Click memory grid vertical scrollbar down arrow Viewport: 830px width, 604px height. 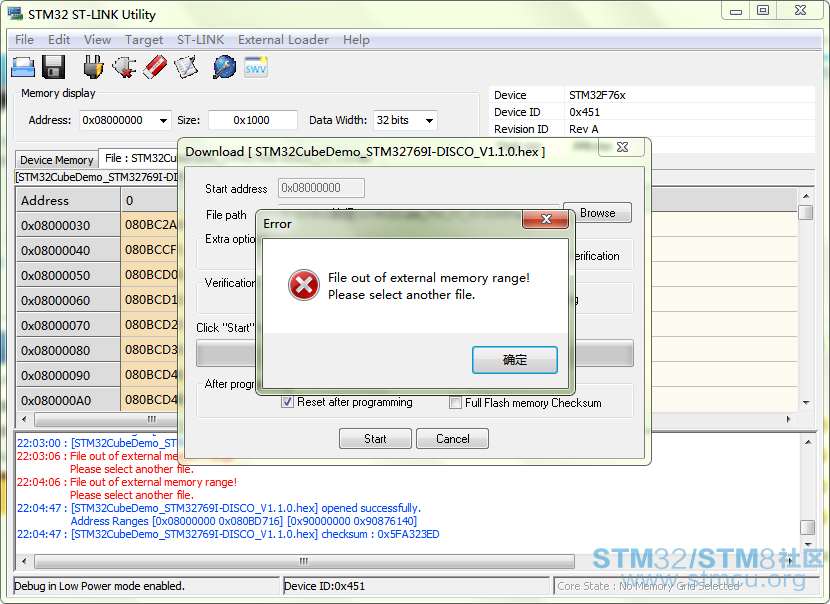[806, 403]
